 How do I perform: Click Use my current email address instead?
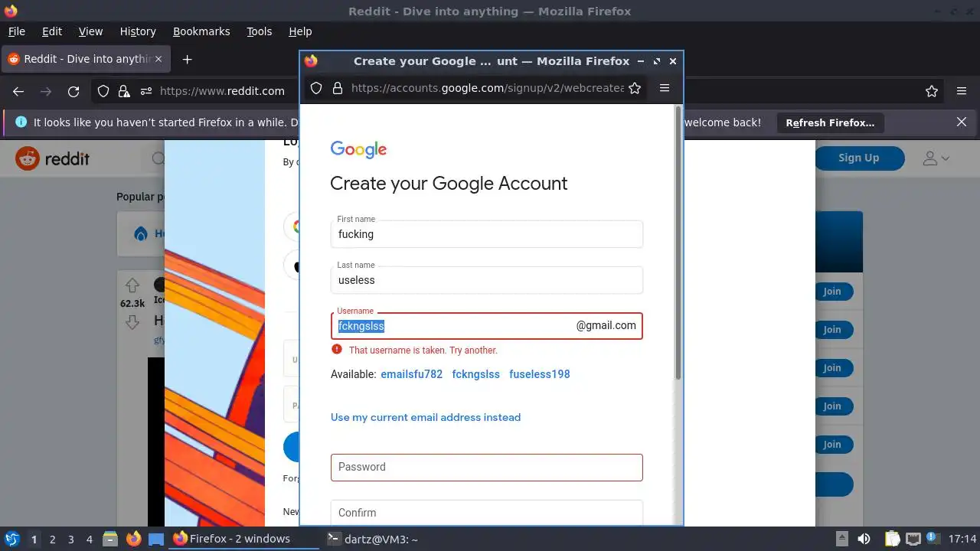(426, 417)
